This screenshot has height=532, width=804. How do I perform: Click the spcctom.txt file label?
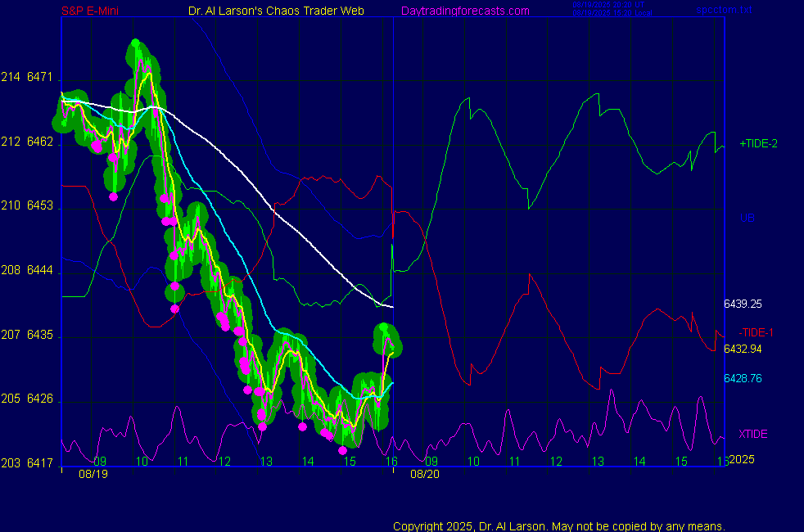pos(723,11)
